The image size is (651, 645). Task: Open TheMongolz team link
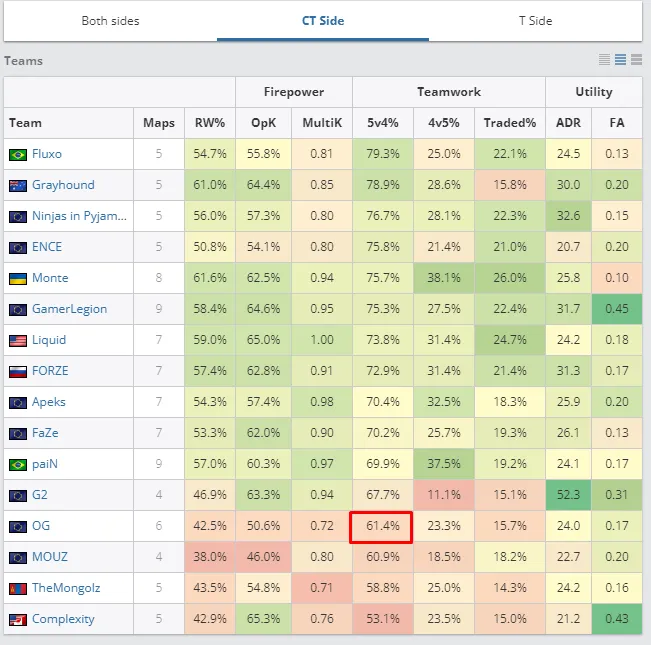[x=66, y=588]
